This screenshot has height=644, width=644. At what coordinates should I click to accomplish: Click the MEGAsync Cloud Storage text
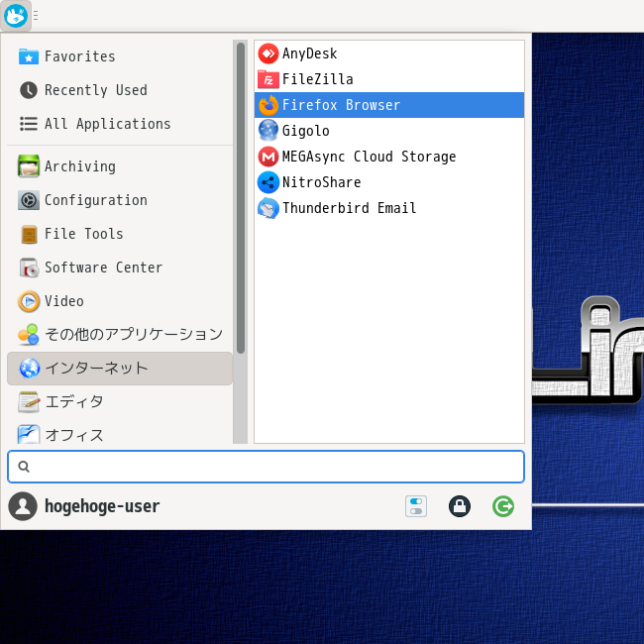point(369,157)
